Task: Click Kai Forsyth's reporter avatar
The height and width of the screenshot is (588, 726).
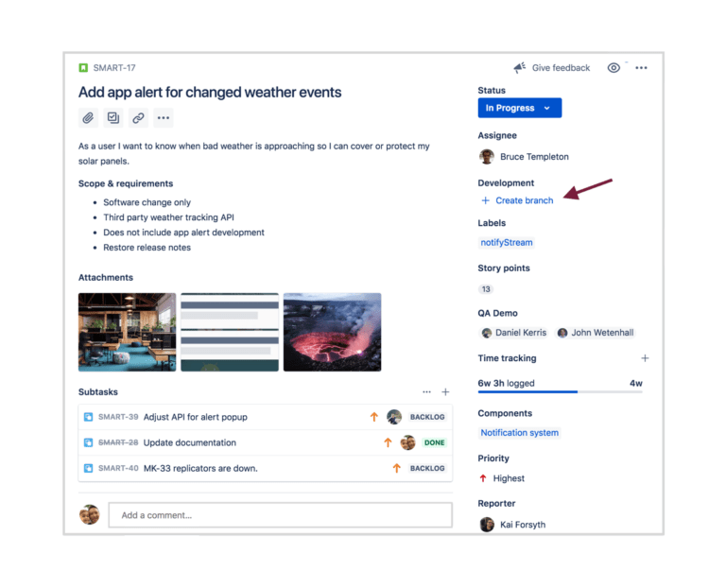Action: [487, 525]
